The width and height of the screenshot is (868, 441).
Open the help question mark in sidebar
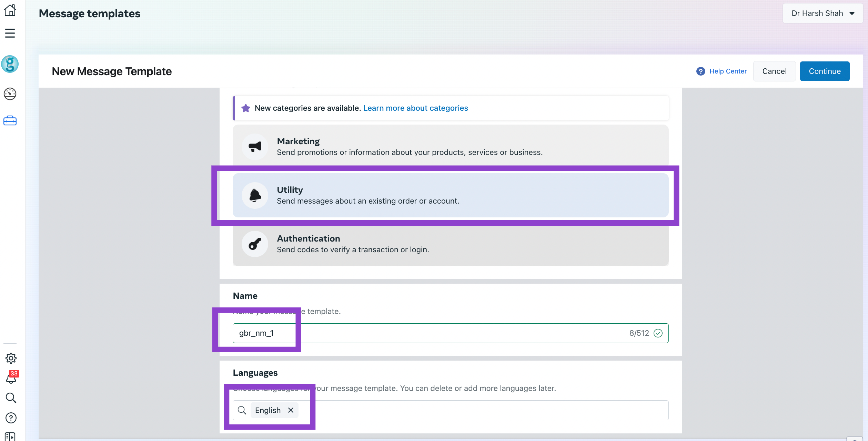pyautogui.click(x=11, y=418)
